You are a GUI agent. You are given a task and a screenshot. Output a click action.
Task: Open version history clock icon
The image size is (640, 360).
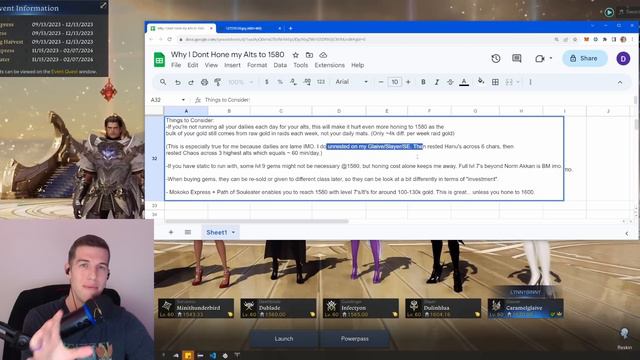(x=496, y=58)
